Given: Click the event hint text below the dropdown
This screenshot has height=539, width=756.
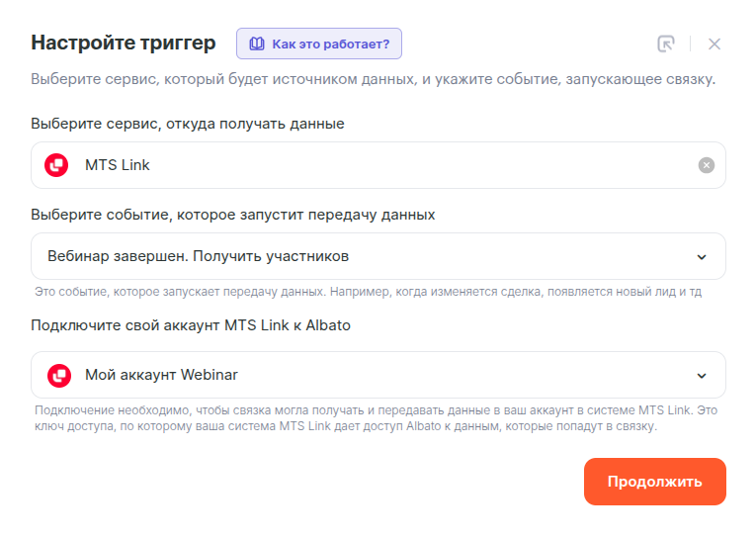Looking at the screenshot, I should 368,292.
